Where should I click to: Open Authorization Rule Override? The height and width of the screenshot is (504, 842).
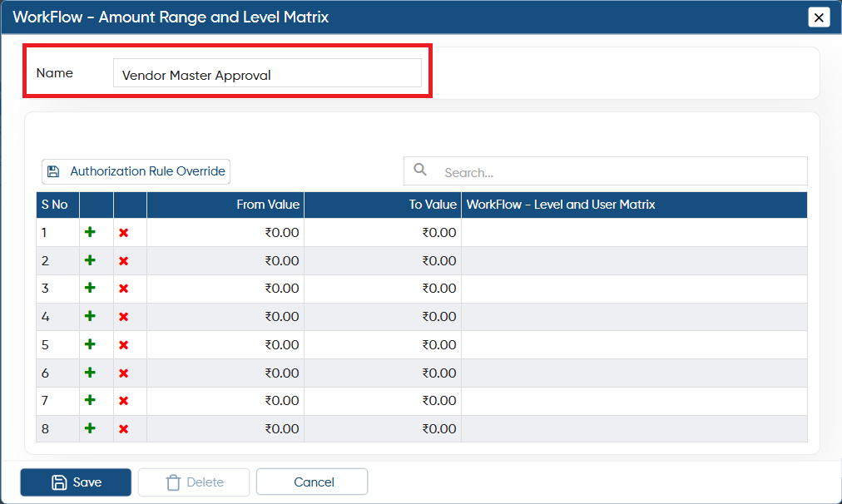coord(136,171)
